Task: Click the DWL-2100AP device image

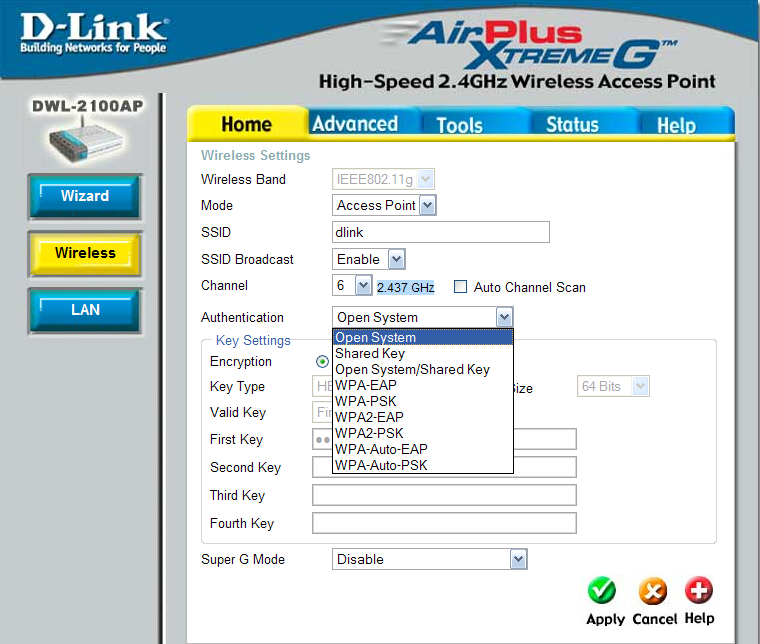Action: 86,142
